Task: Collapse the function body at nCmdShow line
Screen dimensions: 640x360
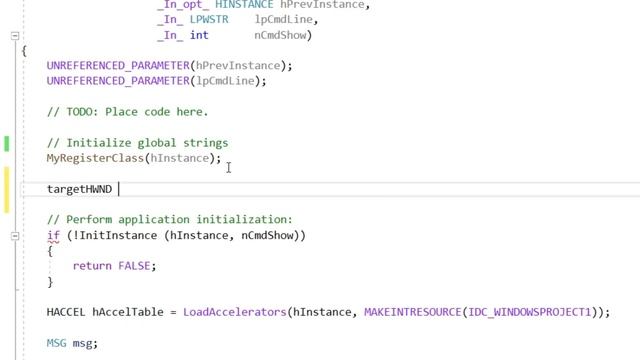Action: click(15, 36)
